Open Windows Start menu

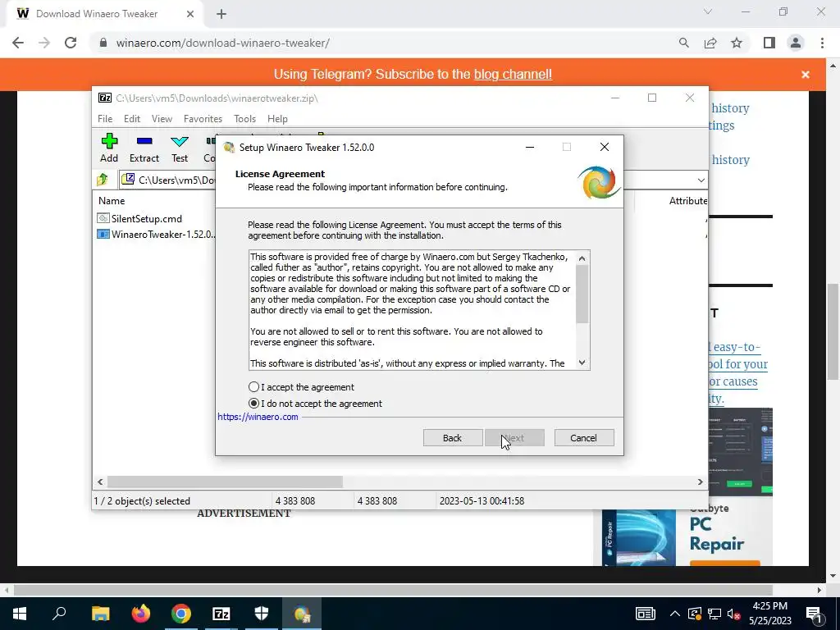tap(20, 614)
